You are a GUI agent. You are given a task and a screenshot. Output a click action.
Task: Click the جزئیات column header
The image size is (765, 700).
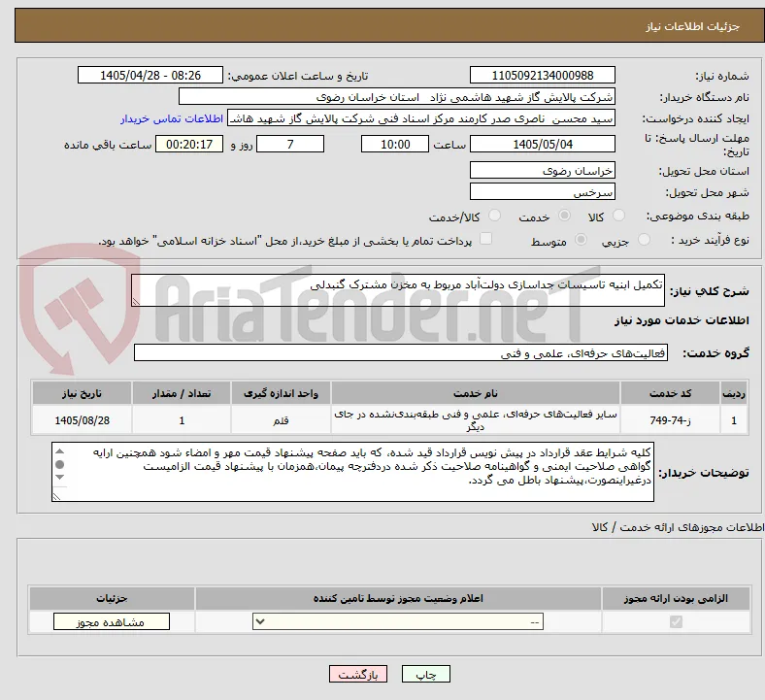112,598
